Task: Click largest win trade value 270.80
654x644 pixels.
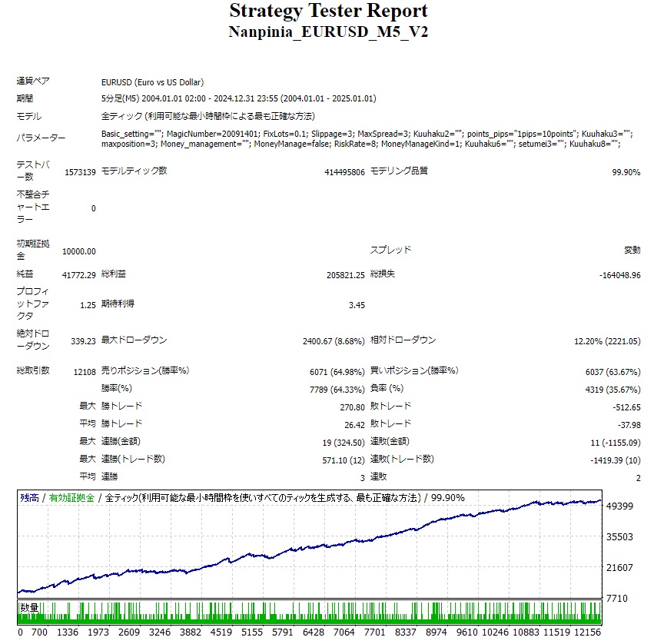Action: coord(353,407)
